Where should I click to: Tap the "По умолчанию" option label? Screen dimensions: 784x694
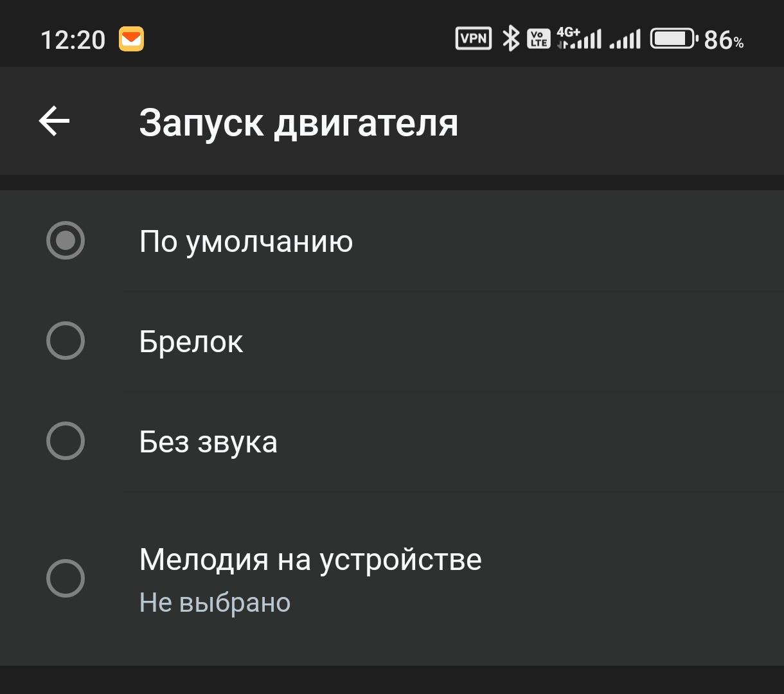(x=246, y=242)
